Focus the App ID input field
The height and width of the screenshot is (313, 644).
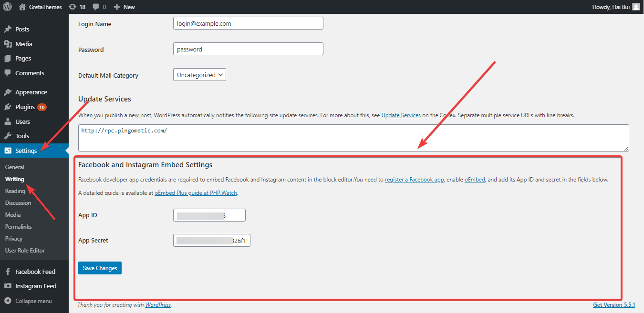209,215
